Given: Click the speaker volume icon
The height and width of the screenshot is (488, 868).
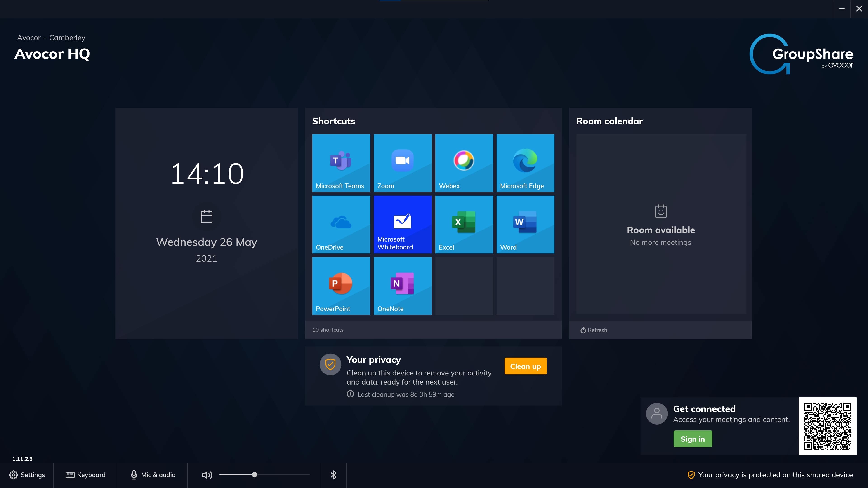Looking at the screenshot, I should 207,475.
